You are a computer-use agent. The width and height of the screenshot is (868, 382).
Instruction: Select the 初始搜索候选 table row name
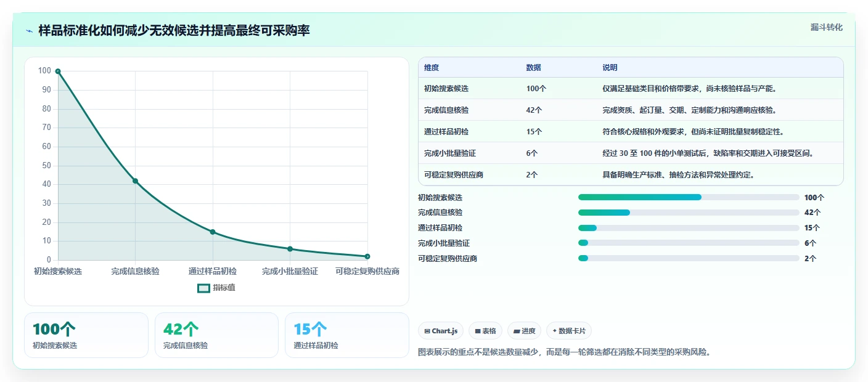(x=446, y=89)
